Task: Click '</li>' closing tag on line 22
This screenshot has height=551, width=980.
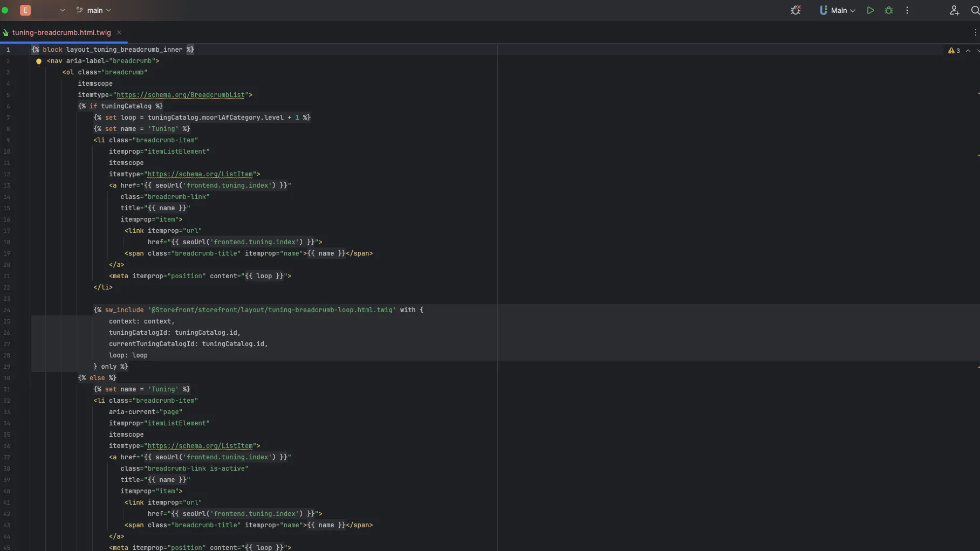Action: coord(103,287)
